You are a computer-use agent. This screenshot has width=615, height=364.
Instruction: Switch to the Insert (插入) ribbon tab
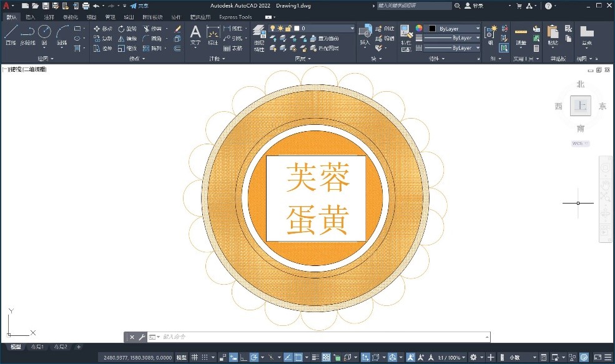[30, 17]
